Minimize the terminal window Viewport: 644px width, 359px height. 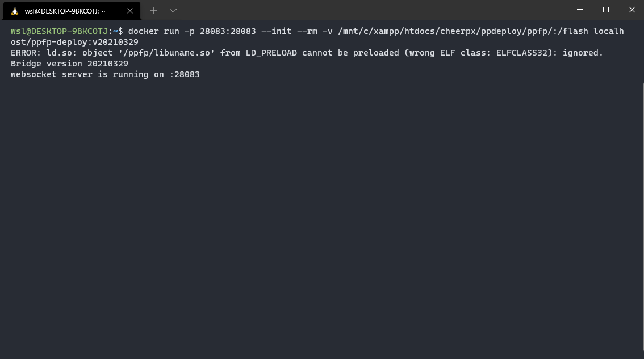pyautogui.click(x=579, y=10)
